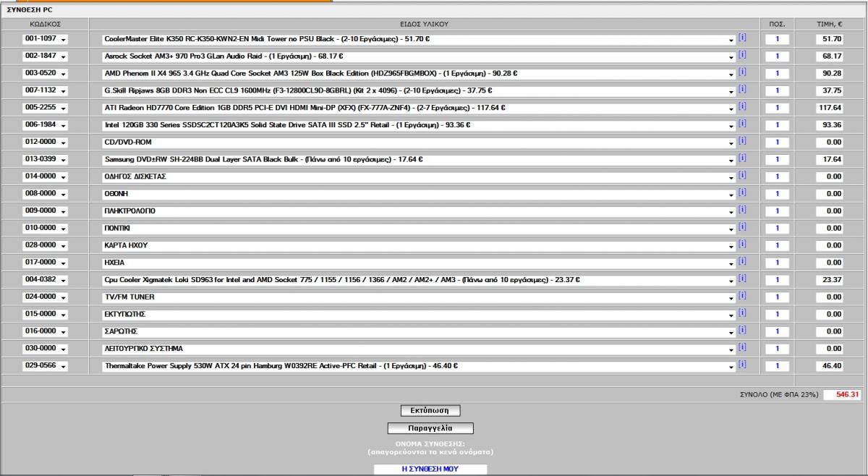Screen dimensions: 868x476
Task: Click info icon beside ΕΚΤΥΠΩΤΗΣ row
Action: pyautogui.click(x=742, y=313)
